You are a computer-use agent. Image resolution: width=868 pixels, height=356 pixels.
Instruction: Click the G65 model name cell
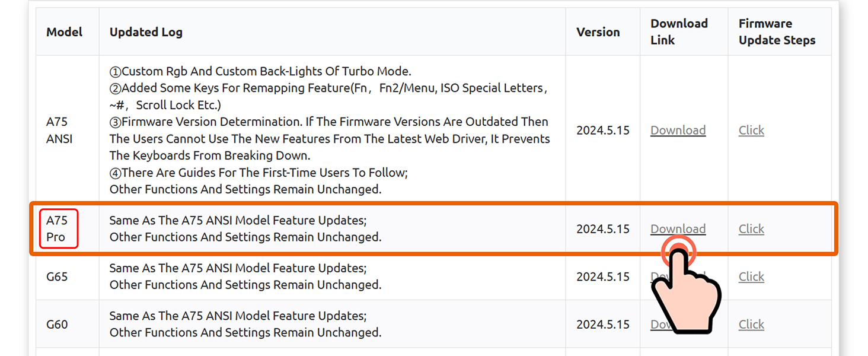(x=57, y=276)
